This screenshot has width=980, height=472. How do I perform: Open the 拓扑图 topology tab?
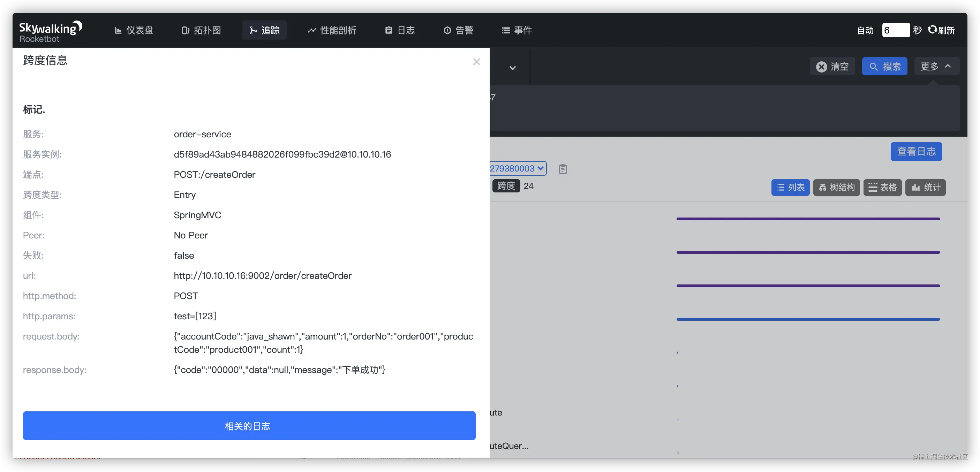point(201,30)
